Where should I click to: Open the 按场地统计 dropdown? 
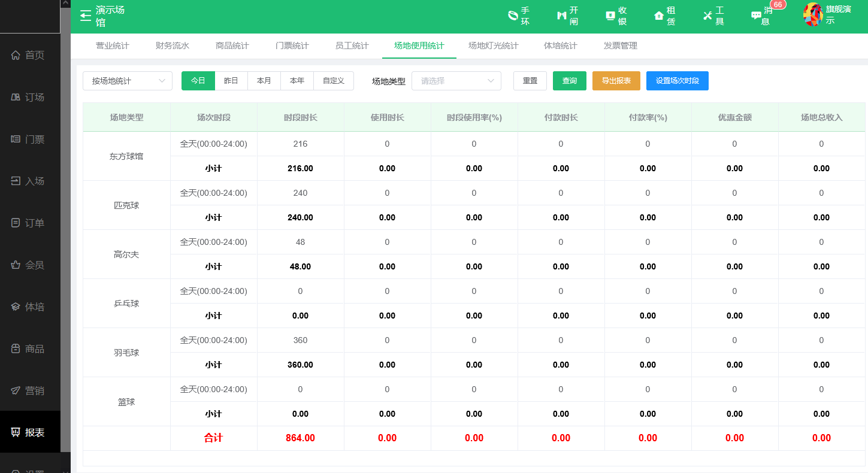click(128, 81)
